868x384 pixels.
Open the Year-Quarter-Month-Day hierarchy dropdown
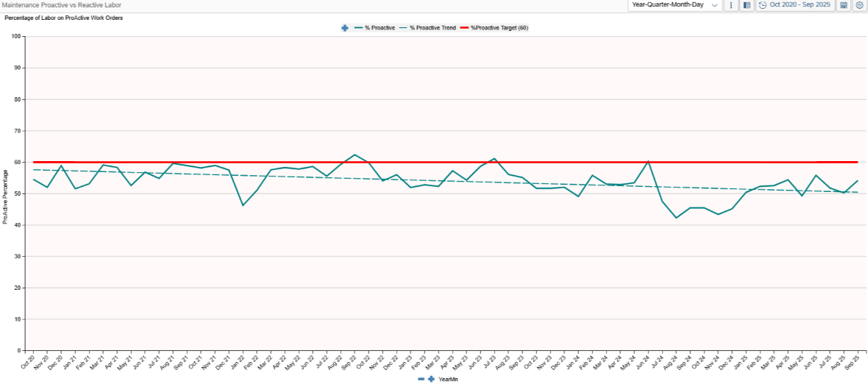[675, 5]
